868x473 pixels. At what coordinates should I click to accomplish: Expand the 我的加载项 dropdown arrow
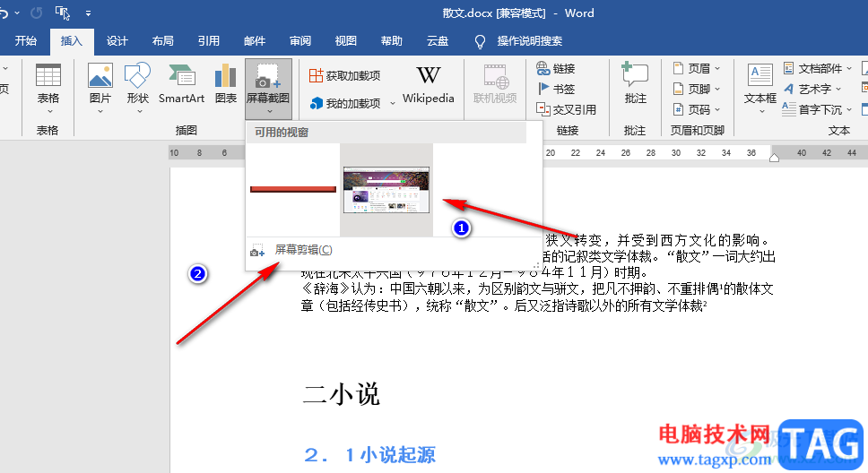click(x=393, y=103)
